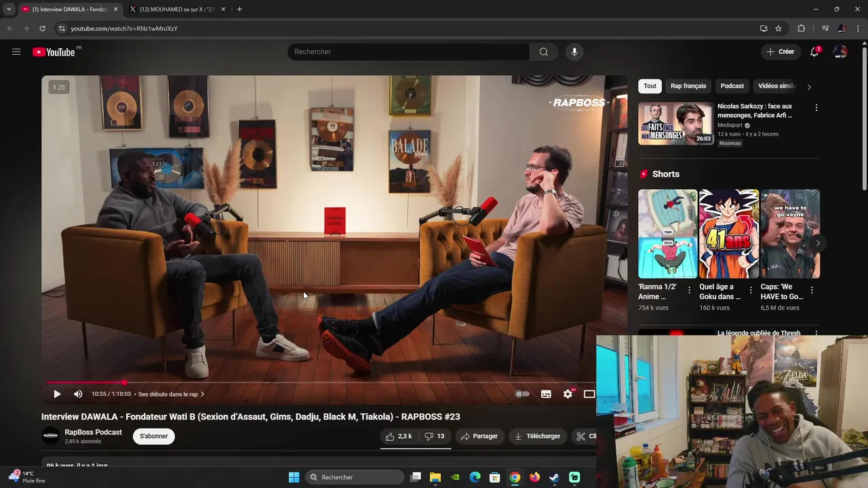Open options for the 'Caps: We HAVE to Go' short
868x488 pixels.
[812, 290]
